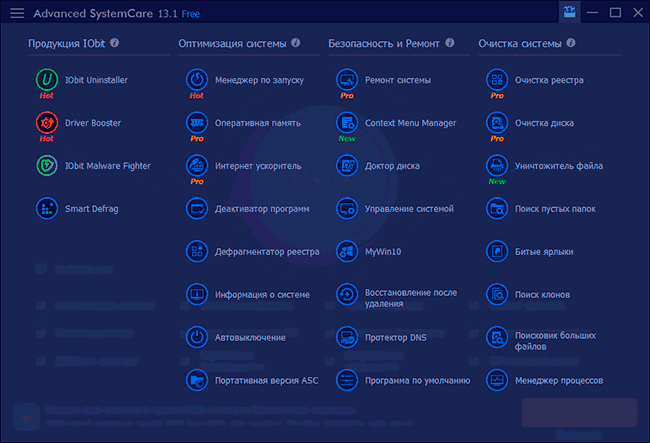Open Программа по умолчанию icon
The width and height of the screenshot is (650, 443).
(x=347, y=380)
